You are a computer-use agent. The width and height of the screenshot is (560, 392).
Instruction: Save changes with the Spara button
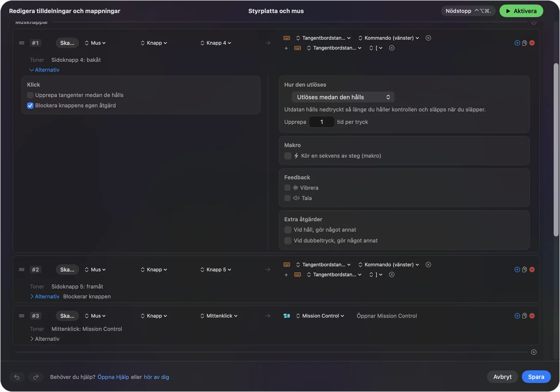[x=536, y=377]
